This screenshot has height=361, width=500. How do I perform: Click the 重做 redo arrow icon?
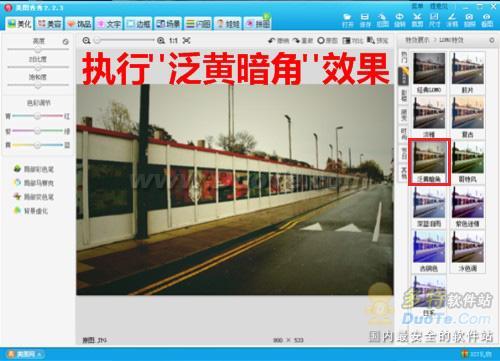coord(296,41)
